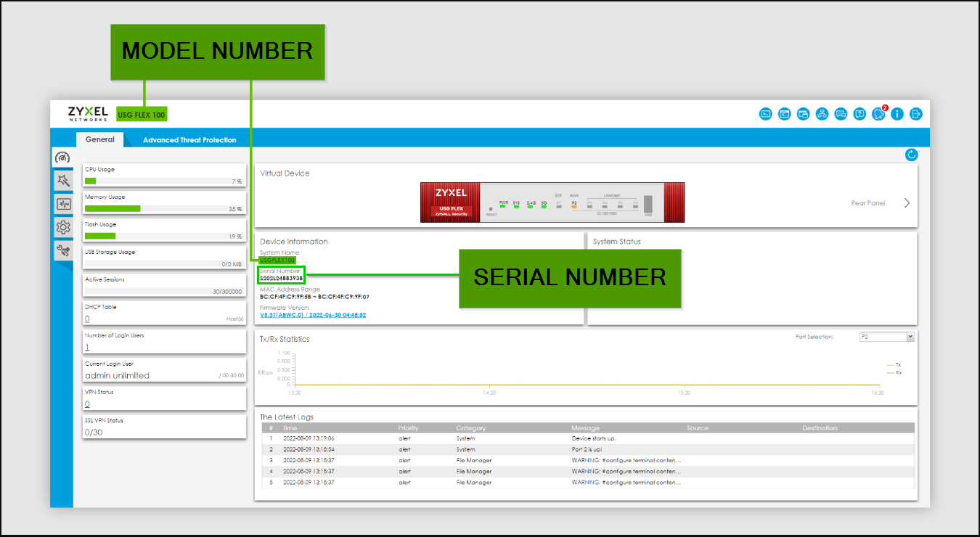
Task: Select the General tab
Action: 99,139
